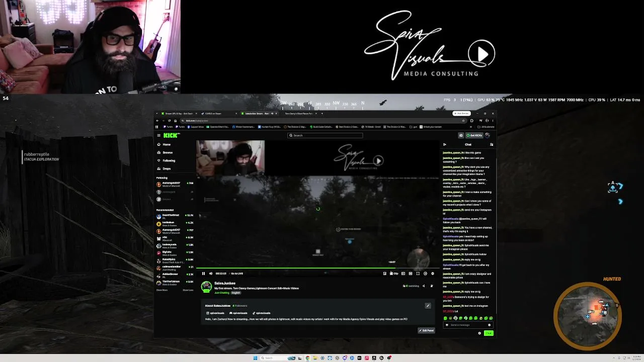Open the browser extensions icon
Image resolution: width=644 pixels, height=362 pixels.
click(x=471, y=121)
